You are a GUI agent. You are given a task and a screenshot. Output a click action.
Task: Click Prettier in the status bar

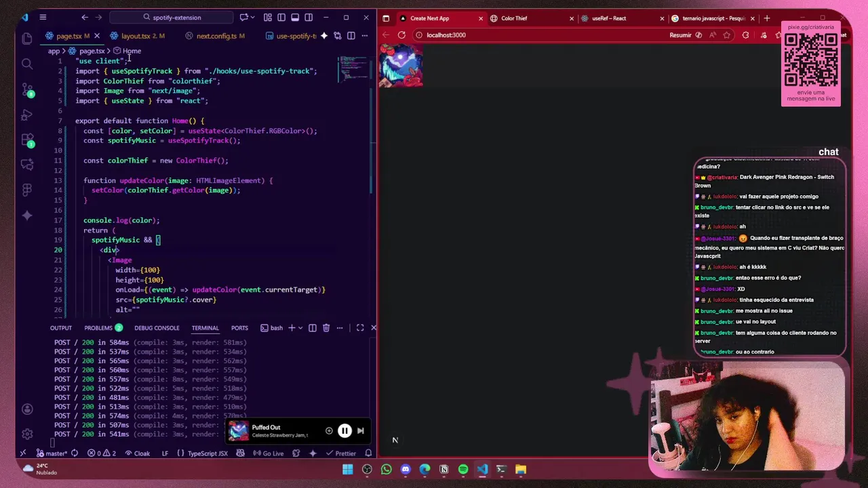(341, 453)
